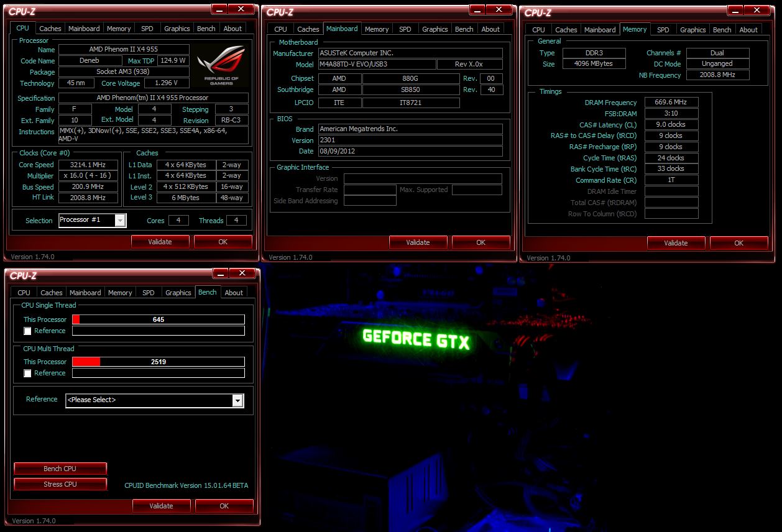Go to the CPU tab in the motherboard info window
Image resolution: width=782 pixels, height=532 pixels.
pyautogui.click(x=281, y=29)
